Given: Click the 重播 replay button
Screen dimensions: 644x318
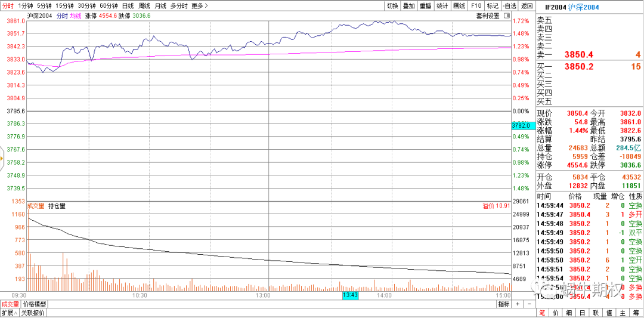Looking at the screenshot, I should [x=426, y=6].
